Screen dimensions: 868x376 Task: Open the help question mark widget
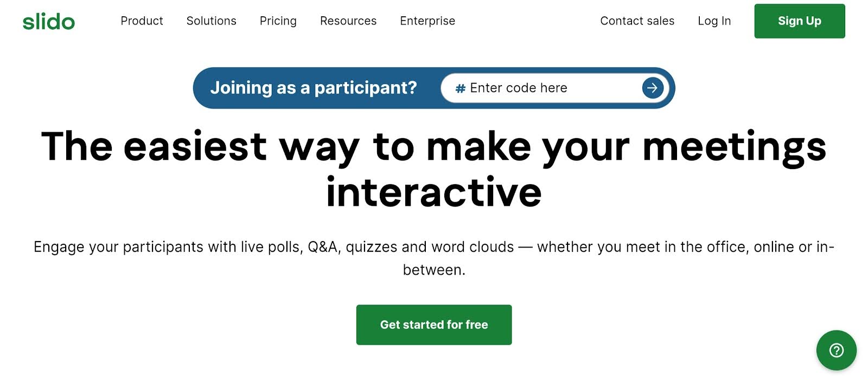click(x=836, y=350)
